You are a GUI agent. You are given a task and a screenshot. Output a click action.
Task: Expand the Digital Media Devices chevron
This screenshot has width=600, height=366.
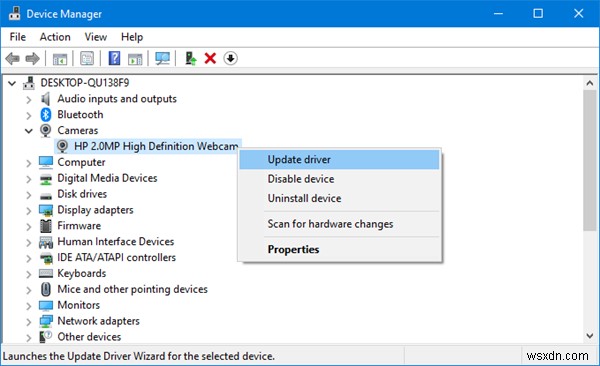[x=29, y=179]
